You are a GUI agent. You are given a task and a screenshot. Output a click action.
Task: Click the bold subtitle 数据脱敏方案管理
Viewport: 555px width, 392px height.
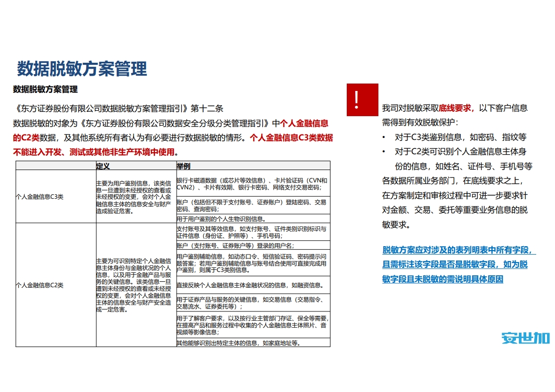(x=46, y=89)
